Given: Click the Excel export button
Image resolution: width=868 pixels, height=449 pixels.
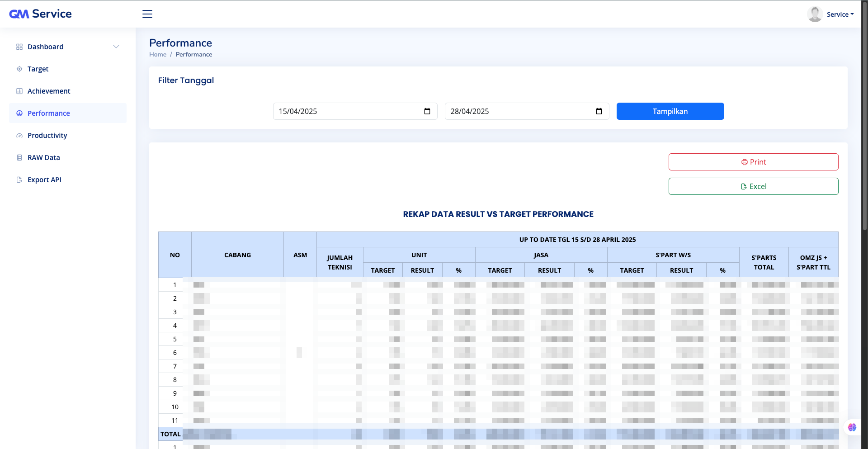Looking at the screenshot, I should [x=753, y=186].
